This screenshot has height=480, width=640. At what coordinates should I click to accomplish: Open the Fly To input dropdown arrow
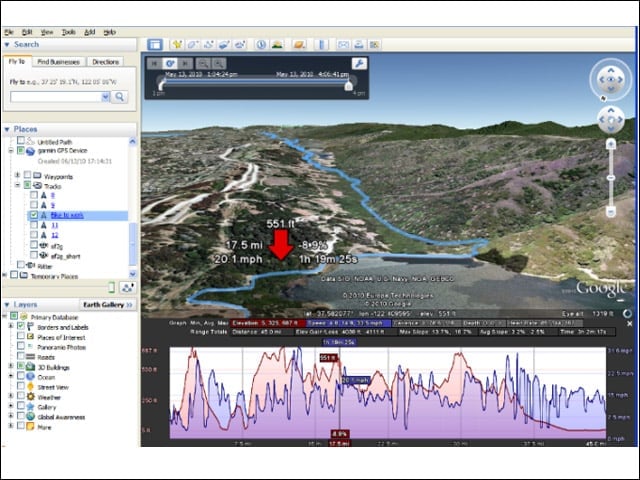click(x=105, y=97)
